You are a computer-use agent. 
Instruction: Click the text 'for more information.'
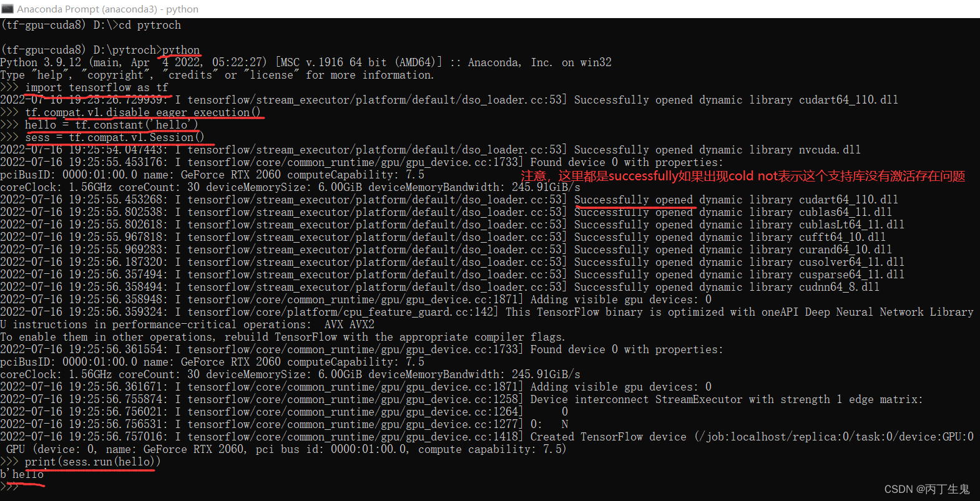tap(370, 75)
